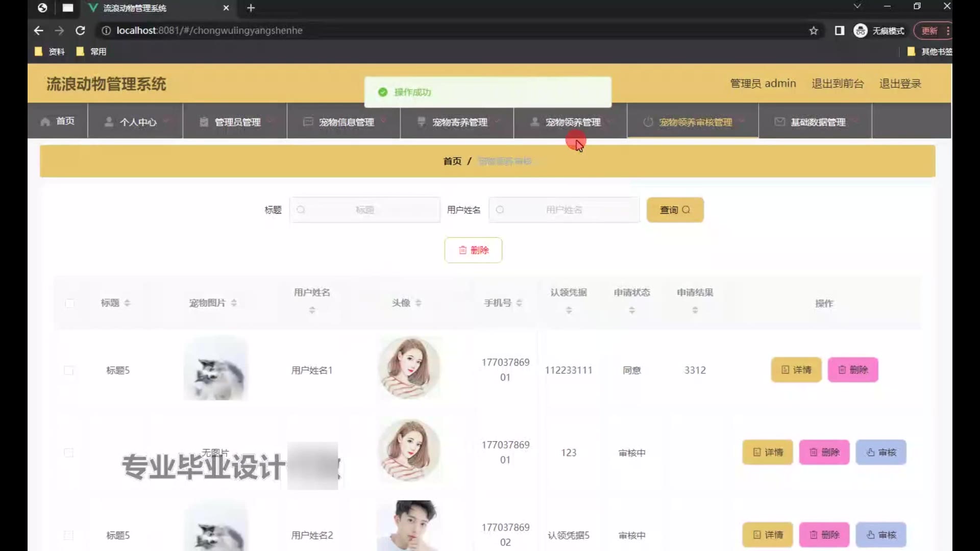Open avatar image in row with 123
980x551 pixels.
pyautogui.click(x=408, y=451)
